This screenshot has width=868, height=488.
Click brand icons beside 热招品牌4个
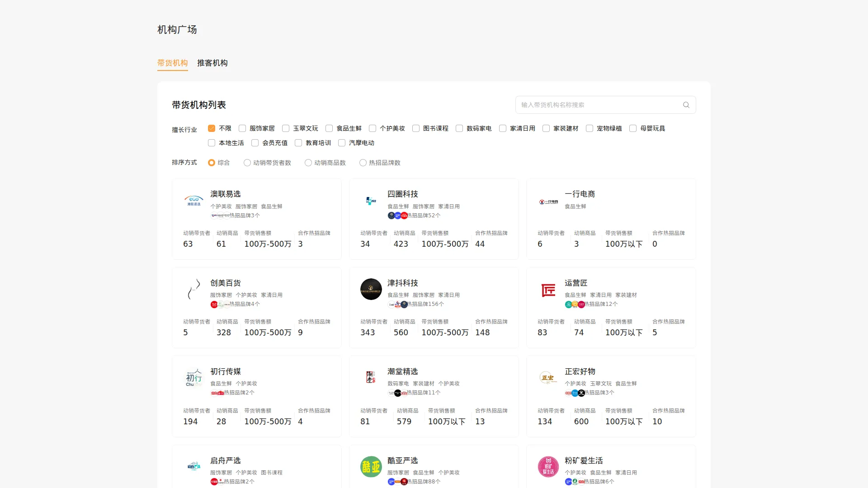pyautogui.click(x=220, y=305)
